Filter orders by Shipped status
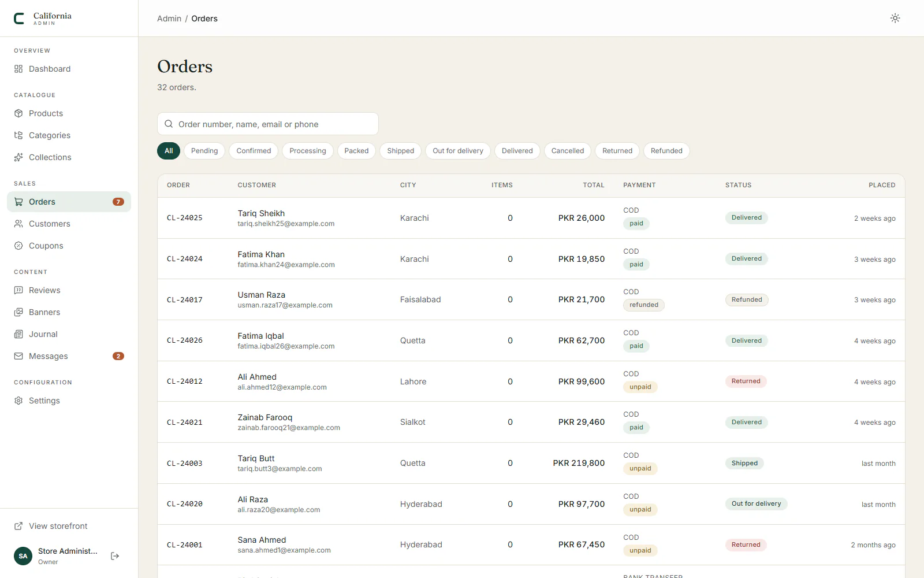The image size is (924, 578). point(401,151)
